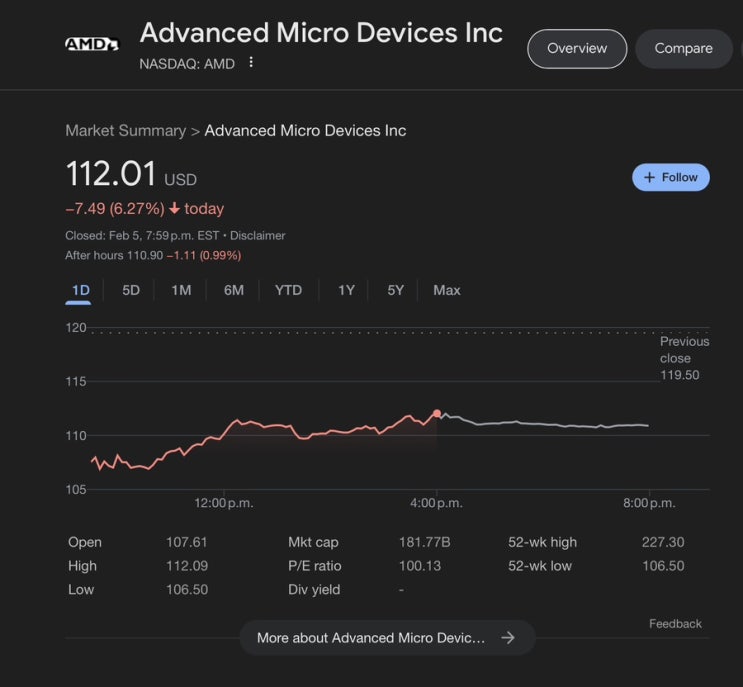
Task: Switch chart to 1M range
Action: point(181,290)
